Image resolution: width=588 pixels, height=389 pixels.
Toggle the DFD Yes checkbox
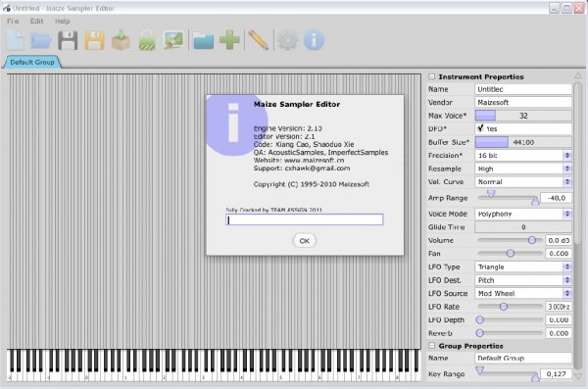481,128
